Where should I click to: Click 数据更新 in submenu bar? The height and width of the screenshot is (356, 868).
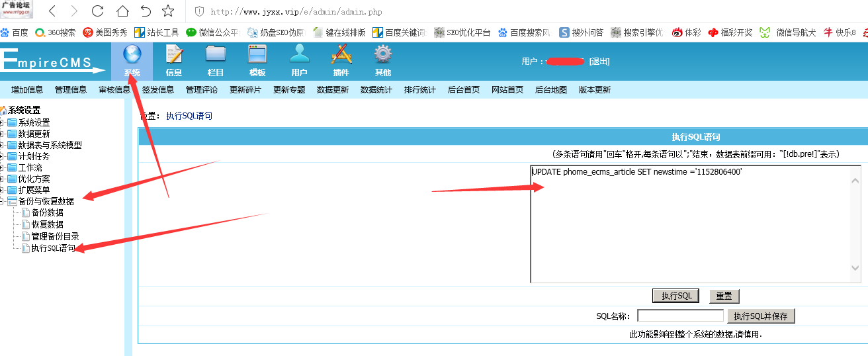[333, 90]
